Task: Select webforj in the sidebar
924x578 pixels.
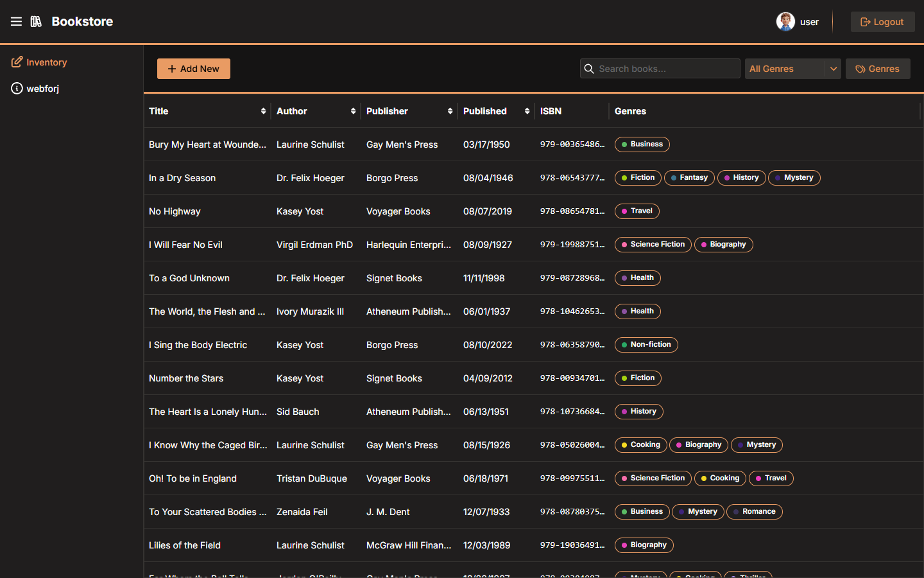Action: coord(42,88)
